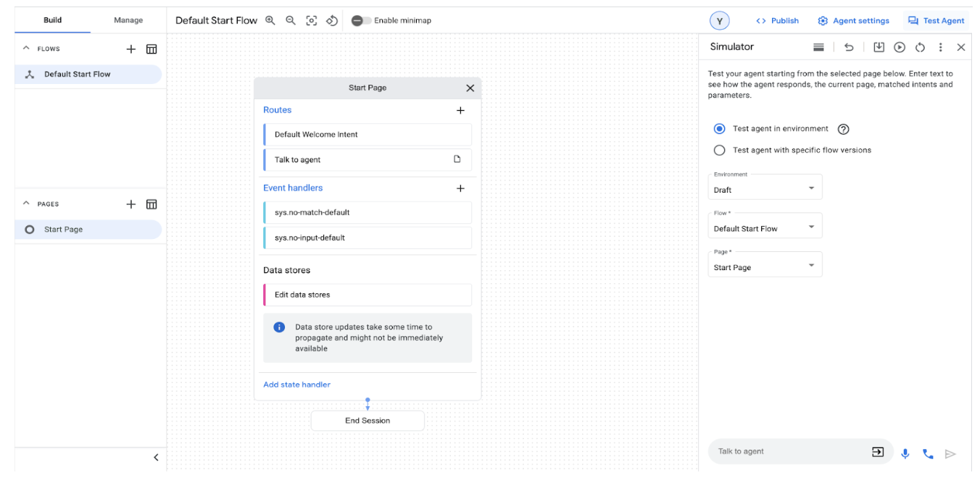Image resolution: width=980 pixels, height=491 pixels.
Task: Select Default Start Flow in sidebar
Action: [x=88, y=74]
